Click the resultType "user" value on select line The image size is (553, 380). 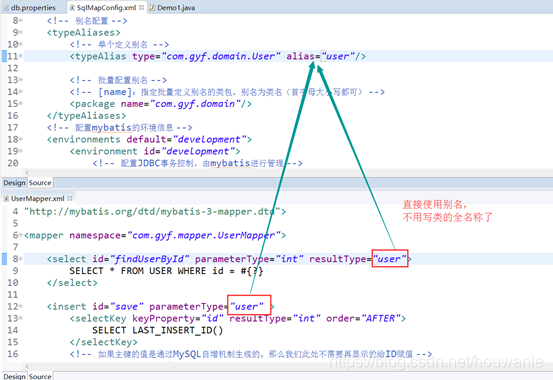click(389, 259)
